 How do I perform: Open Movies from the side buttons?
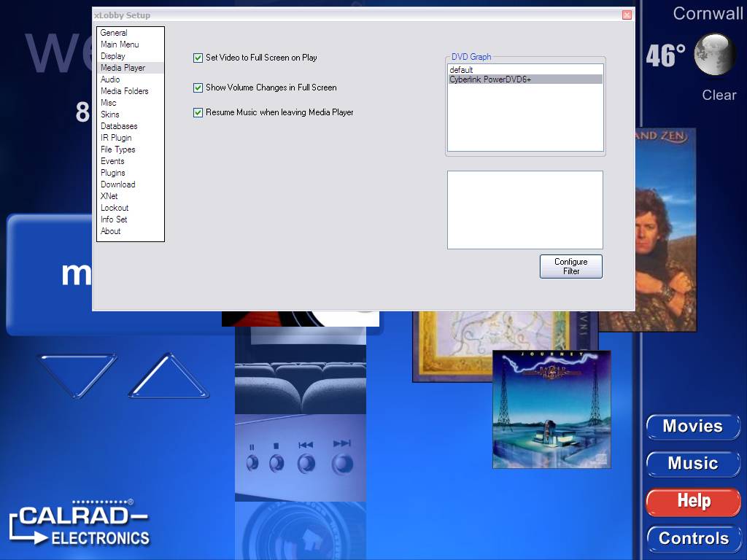[x=693, y=426]
